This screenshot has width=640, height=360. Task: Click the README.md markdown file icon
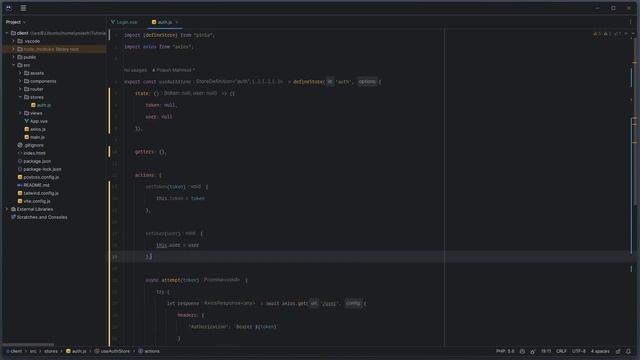click(20, 185)
